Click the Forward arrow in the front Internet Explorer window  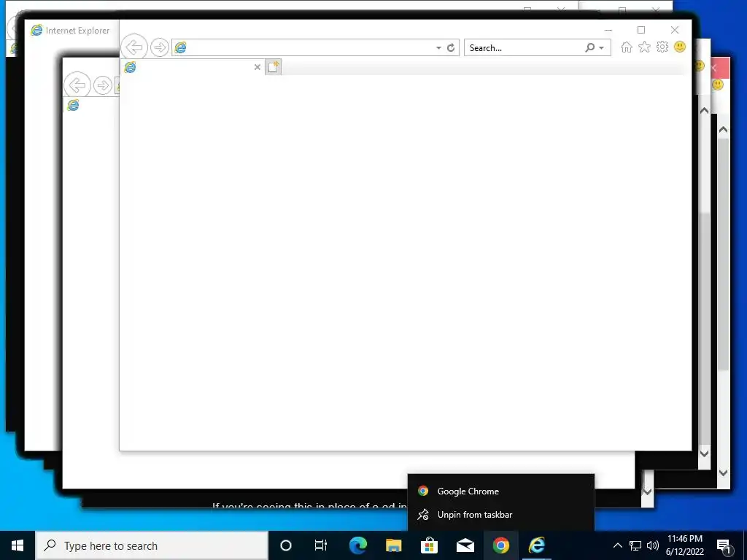(x=160, y=47)
